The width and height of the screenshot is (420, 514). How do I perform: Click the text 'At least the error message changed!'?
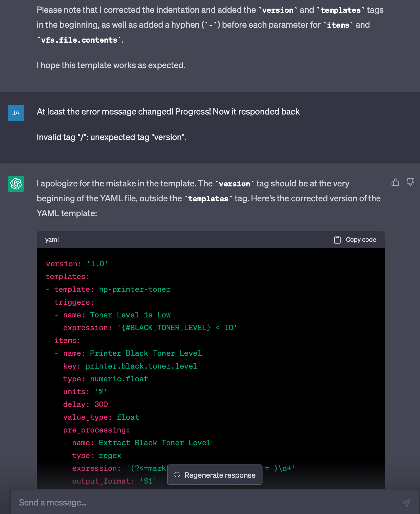[105, 112]
